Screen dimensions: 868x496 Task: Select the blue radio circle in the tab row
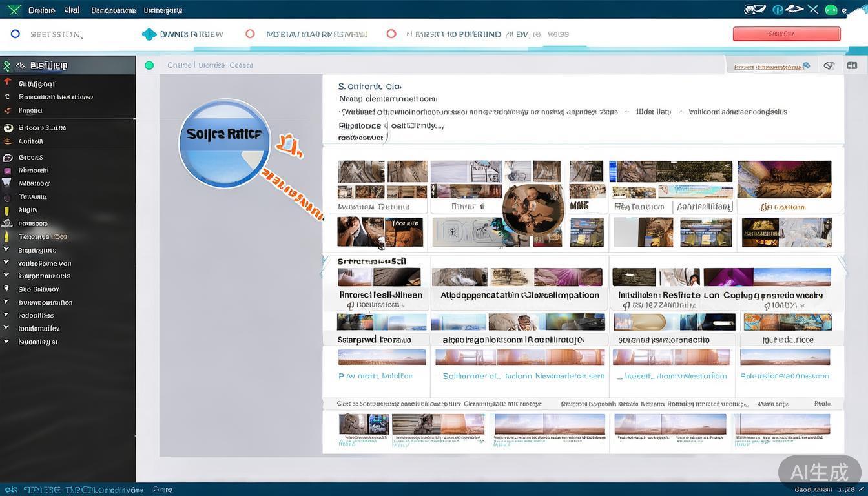point(15,34)
